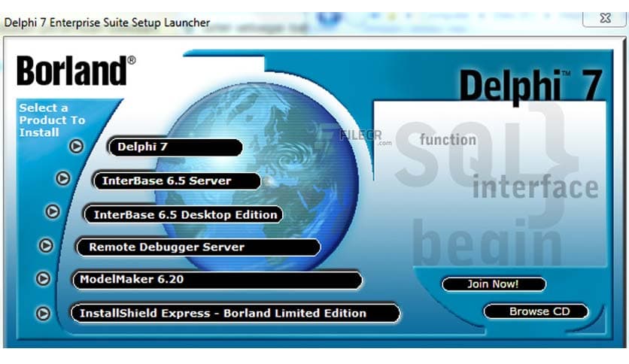This screenshot has height=364, width=629.
Task: Click the Join Now! button
Action: point(494,284)
